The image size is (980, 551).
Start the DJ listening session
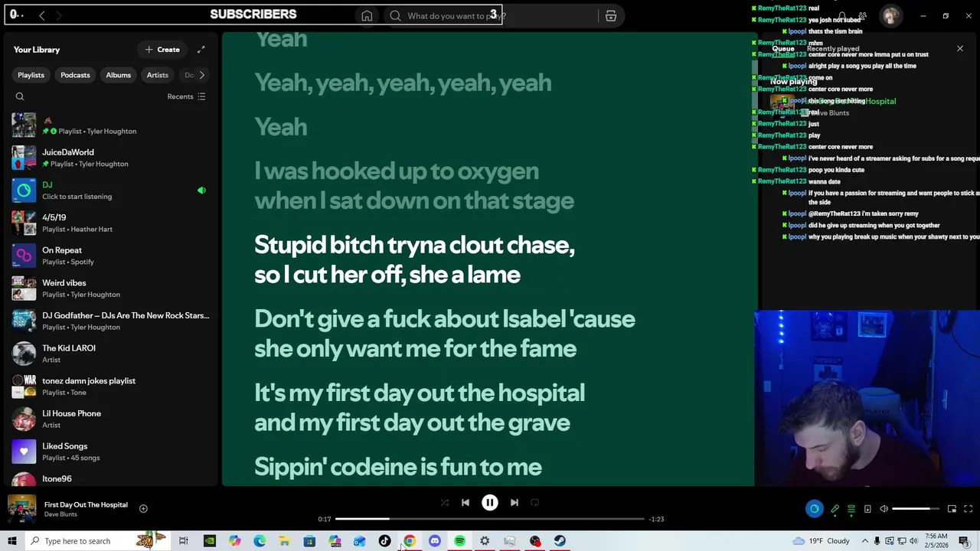pyautogui.click(x=111, y=191)
